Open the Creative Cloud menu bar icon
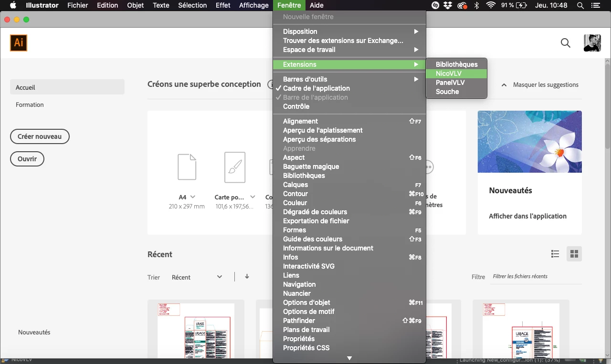Viewport: 611px width, 364px height. 462,5
